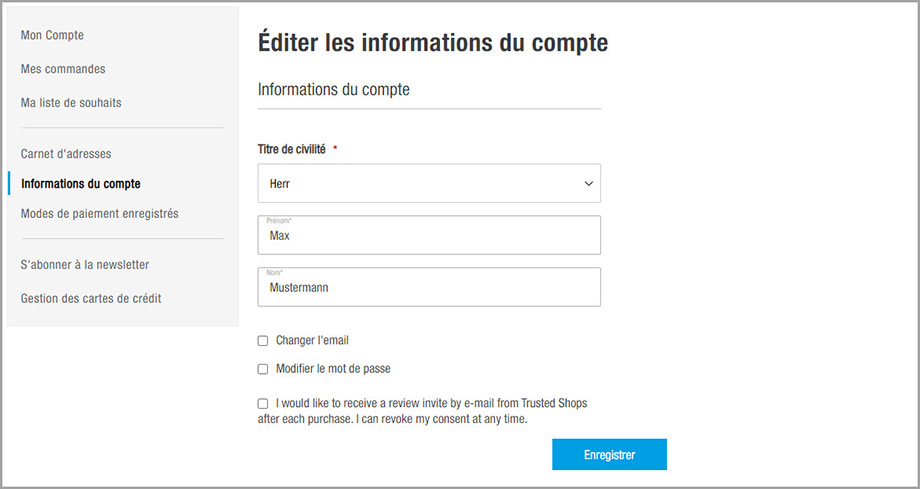This screenshot has width=920, height=489.
Task: Open Modes de paiement enregistrés
Action: click(100, 214)
